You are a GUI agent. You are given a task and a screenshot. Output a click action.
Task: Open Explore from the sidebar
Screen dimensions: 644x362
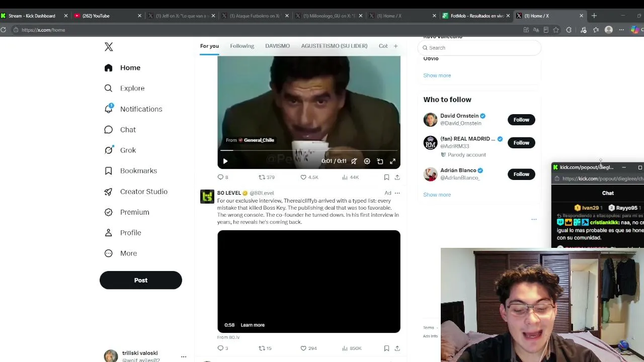pyautogui.click(x=125, y=88)
